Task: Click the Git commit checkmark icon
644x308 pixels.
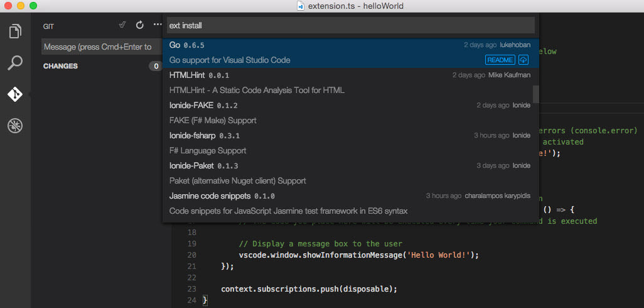Action: (122, 25)
